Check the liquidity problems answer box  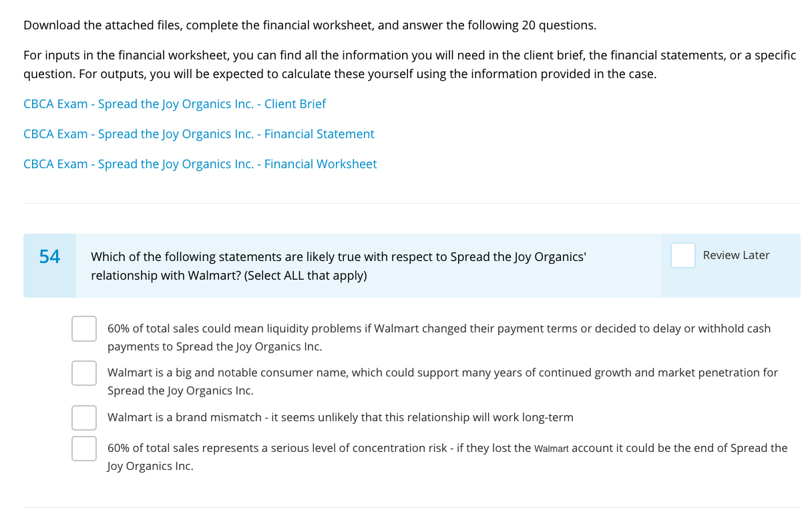(x=84, y=328)
